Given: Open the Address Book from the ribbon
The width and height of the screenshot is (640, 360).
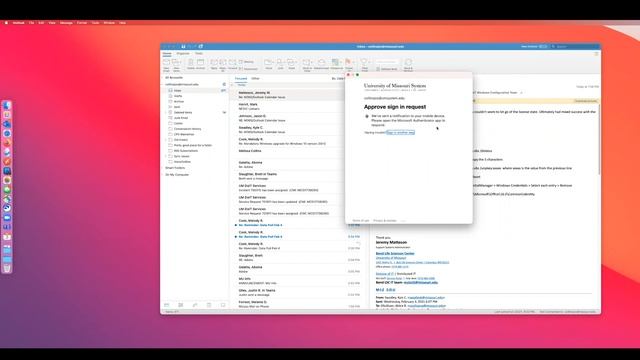Looking at the screenshot, I should (387, 69).
